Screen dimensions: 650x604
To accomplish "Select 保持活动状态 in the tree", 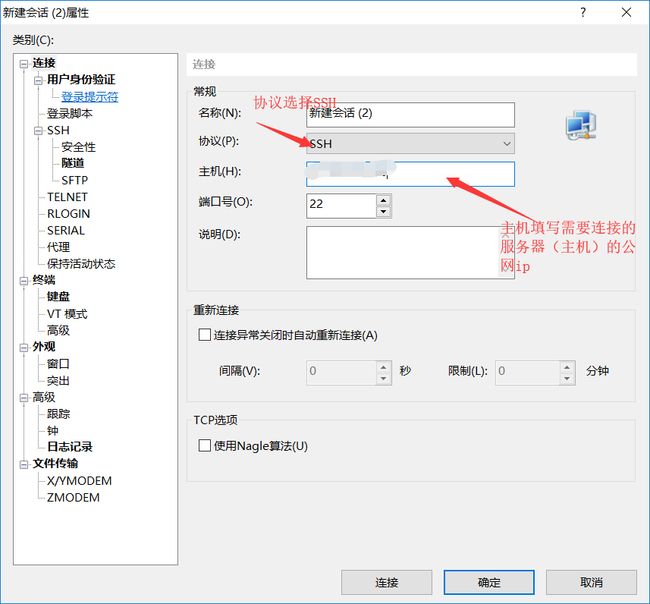I will (81, 264).
